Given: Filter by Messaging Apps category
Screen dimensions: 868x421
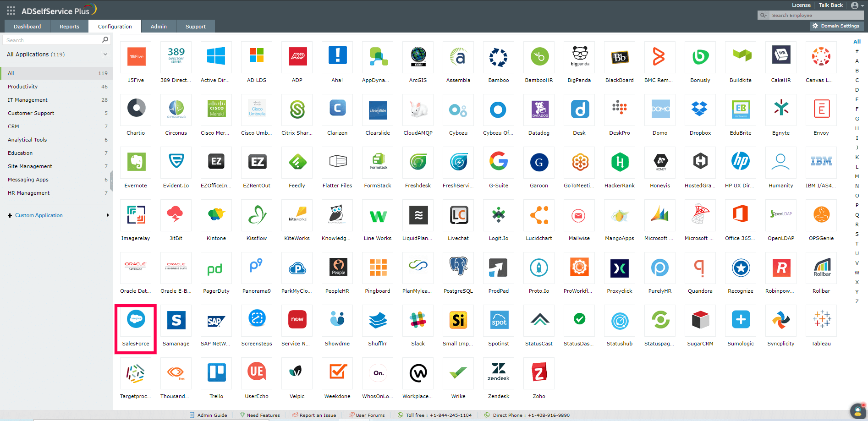Looking at the screenshot, I should pos(56,180).
